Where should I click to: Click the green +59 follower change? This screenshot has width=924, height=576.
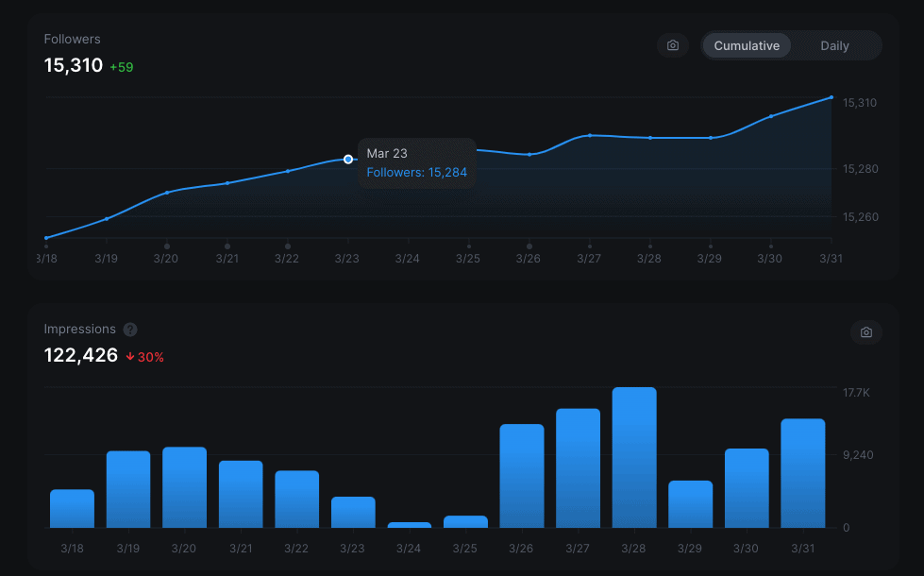(x=122, y=67)
